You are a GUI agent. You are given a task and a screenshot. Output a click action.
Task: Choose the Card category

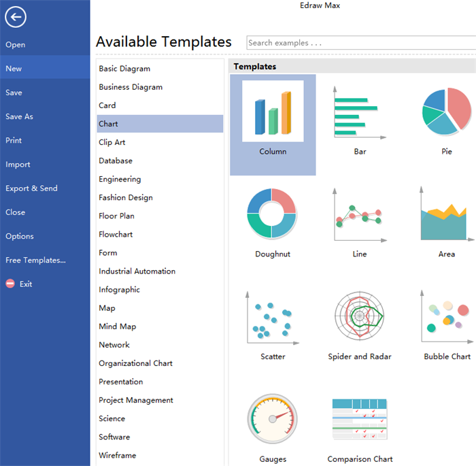pos(160,105)
